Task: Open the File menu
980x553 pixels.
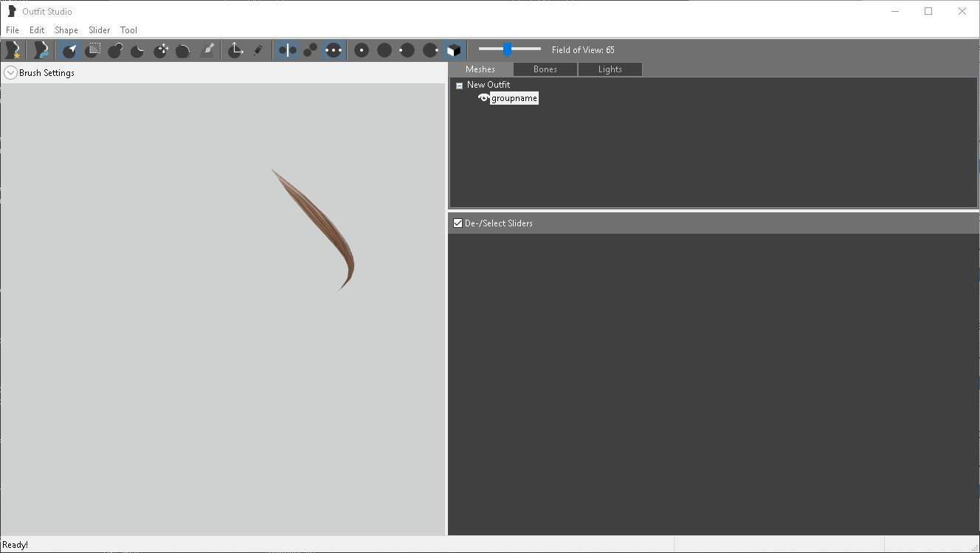Action: click(13, 30)
